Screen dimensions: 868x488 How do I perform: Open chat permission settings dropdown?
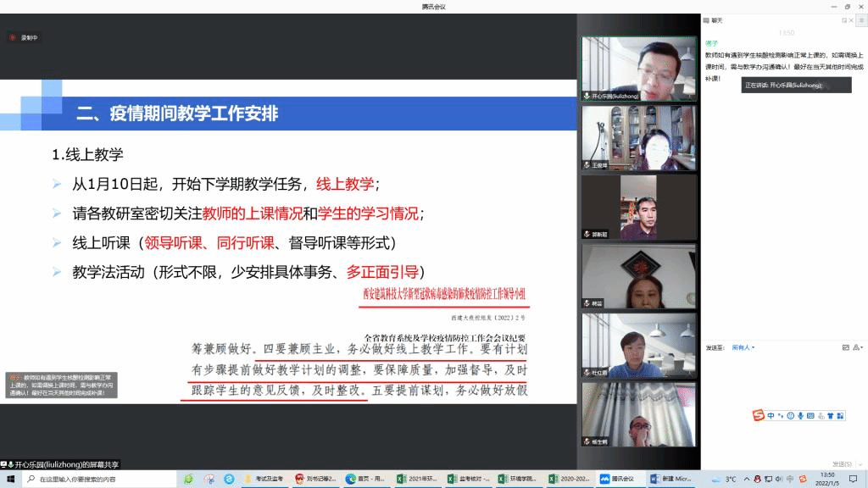click(x=857, y=347)
